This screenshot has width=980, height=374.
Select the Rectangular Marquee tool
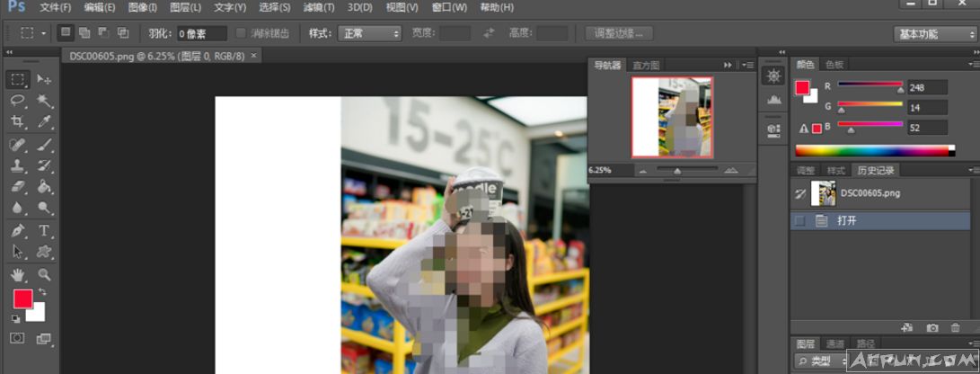pyautogui.click(x=17, y=79)
